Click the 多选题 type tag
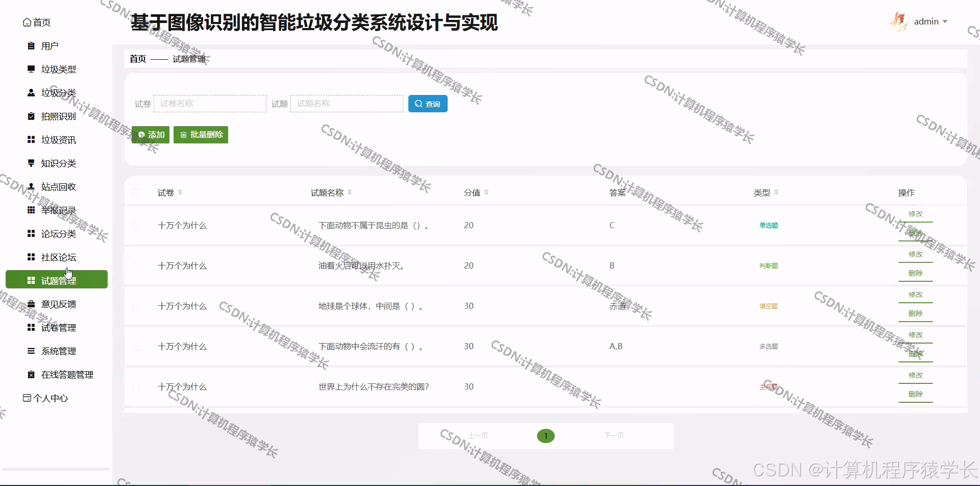The height and width of the screenshot is (486, 980). point(768,346)
